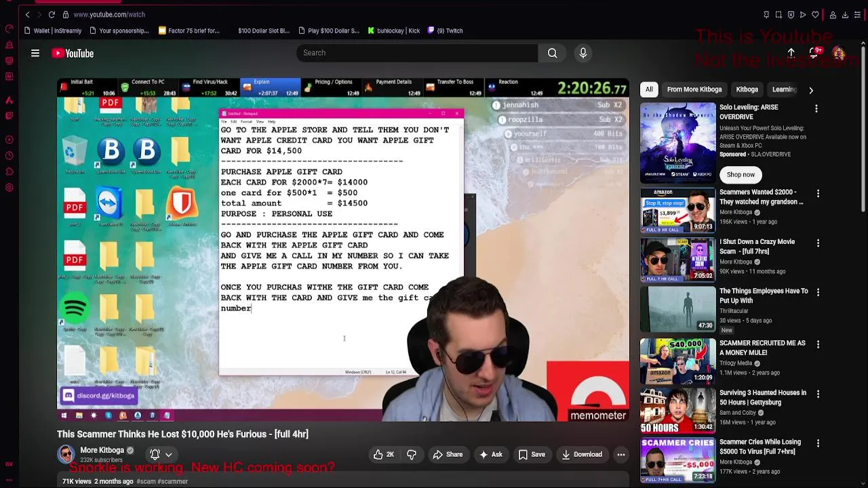Open Solo Leveling ARISE OVERDRIVE ad thumbnail
This screenshot has width=868, height=488.
click(677, 142)
